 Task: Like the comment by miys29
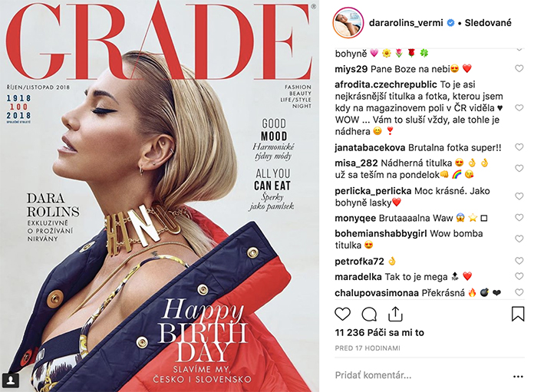pyautogui.click(x=519, y=69)
